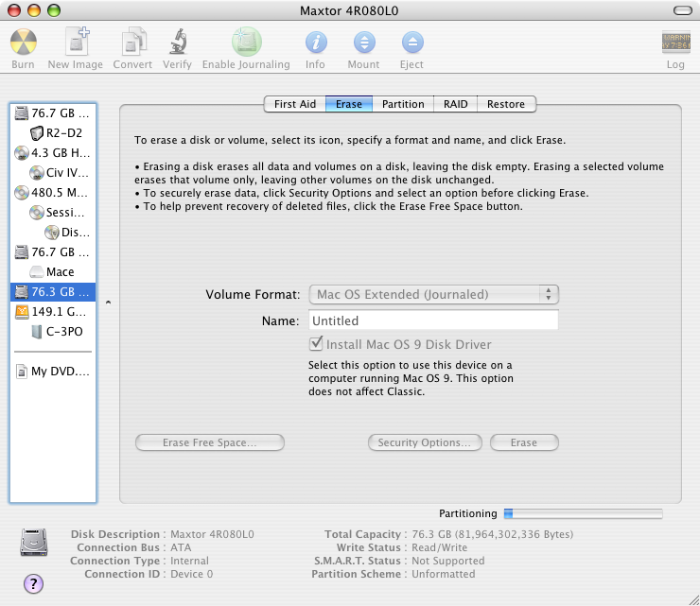Click the Connection Bus ATA value

point(181,547)
